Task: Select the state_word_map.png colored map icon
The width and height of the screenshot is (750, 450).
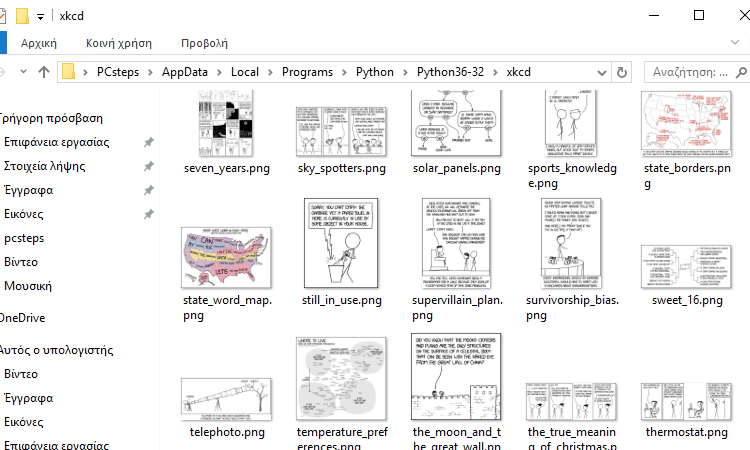Action: [x=226, y=258]
